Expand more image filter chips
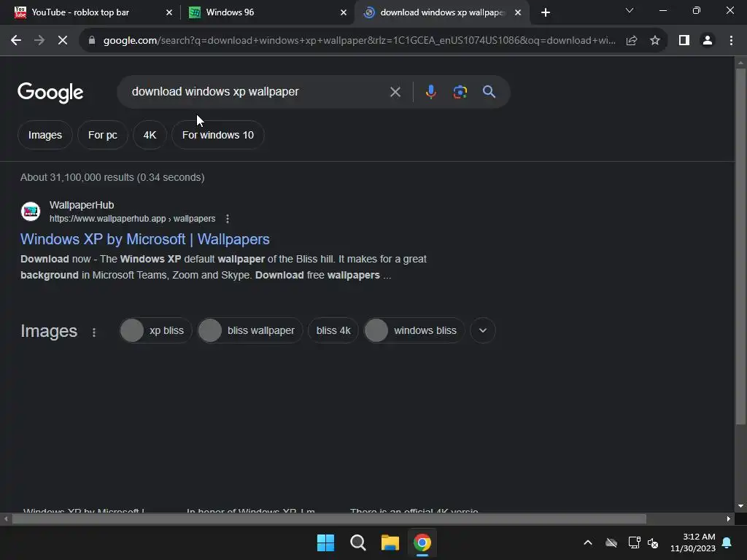 pos(483,330)
